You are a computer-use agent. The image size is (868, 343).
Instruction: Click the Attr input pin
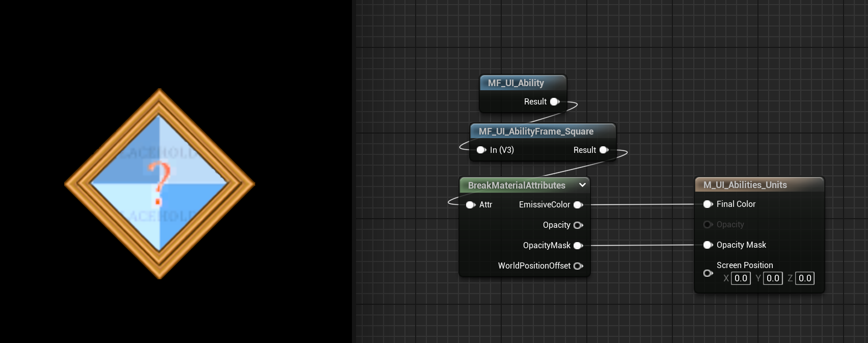click(x=470, y=205)
